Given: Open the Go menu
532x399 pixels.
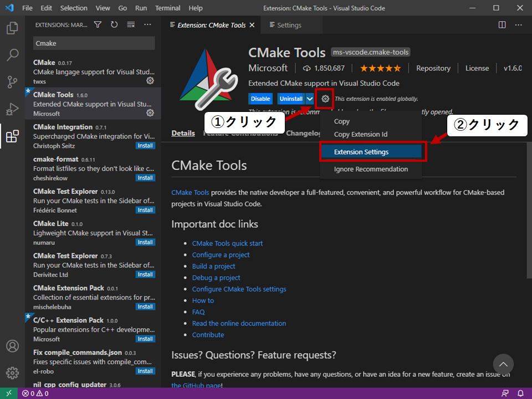Looking at the screenshot, I should point(122,8).
